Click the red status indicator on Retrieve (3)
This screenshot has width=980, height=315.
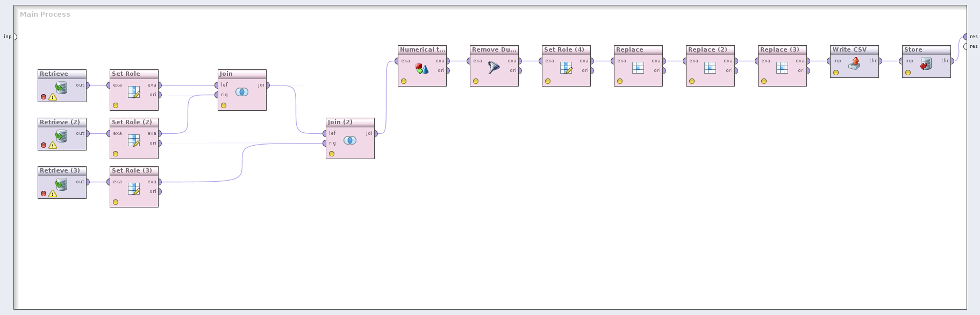pyautogui.click(x=44, y=194)
